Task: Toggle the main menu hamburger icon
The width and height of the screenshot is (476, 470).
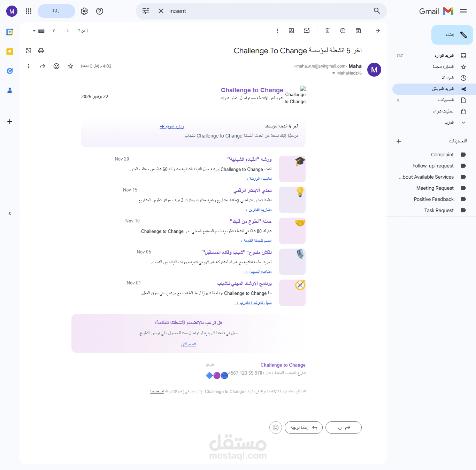Action: point(463,11)
